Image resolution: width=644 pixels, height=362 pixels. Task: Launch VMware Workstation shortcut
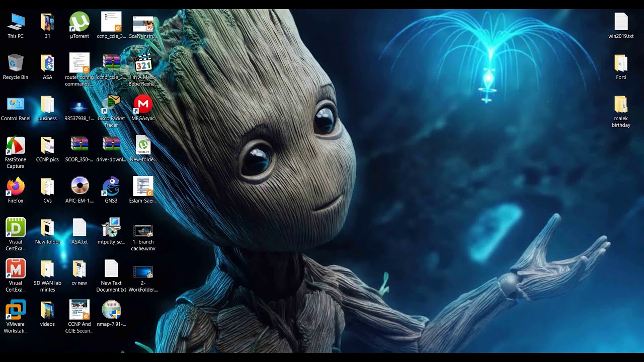[16, 311]
